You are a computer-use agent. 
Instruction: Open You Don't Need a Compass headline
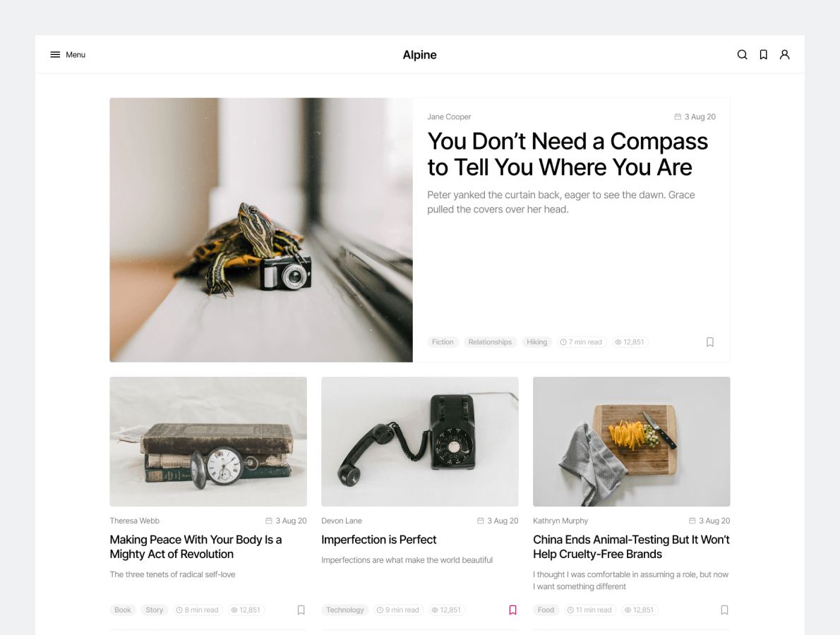(x=568, y=155)
